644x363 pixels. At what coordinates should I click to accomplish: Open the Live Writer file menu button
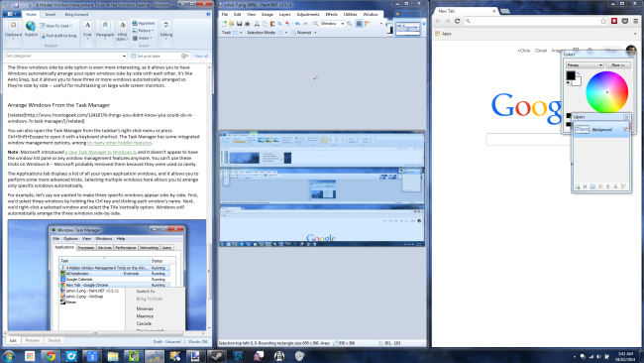[x=11, y=15]
